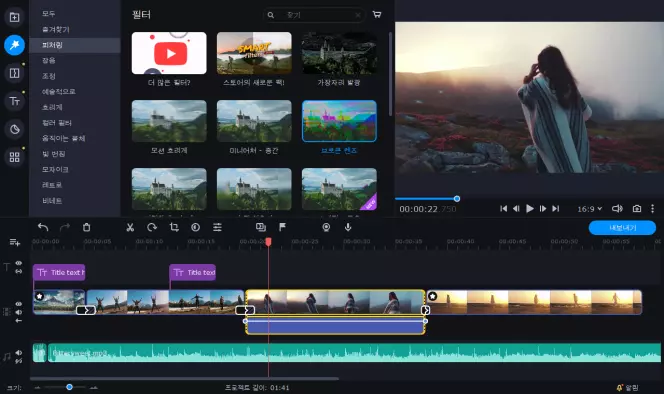The image size is (664, 394).
Task: Click the timeline zoom slider handle
Action: tap(69, 387)
